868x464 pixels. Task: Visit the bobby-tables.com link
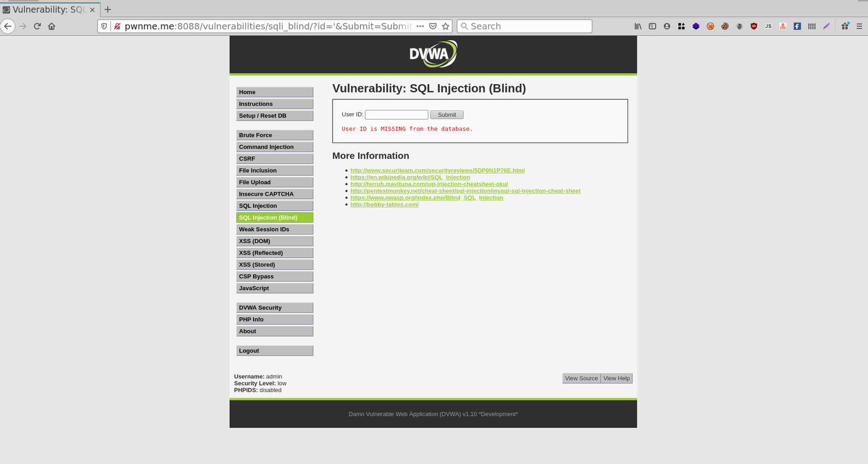coord(385,205)
